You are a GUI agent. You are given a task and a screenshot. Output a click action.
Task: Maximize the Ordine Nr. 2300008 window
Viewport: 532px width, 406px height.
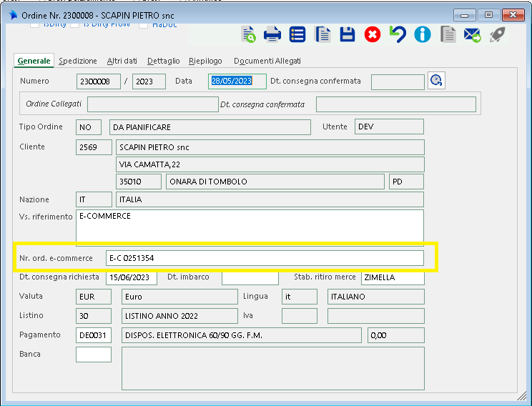coord(488,15)
